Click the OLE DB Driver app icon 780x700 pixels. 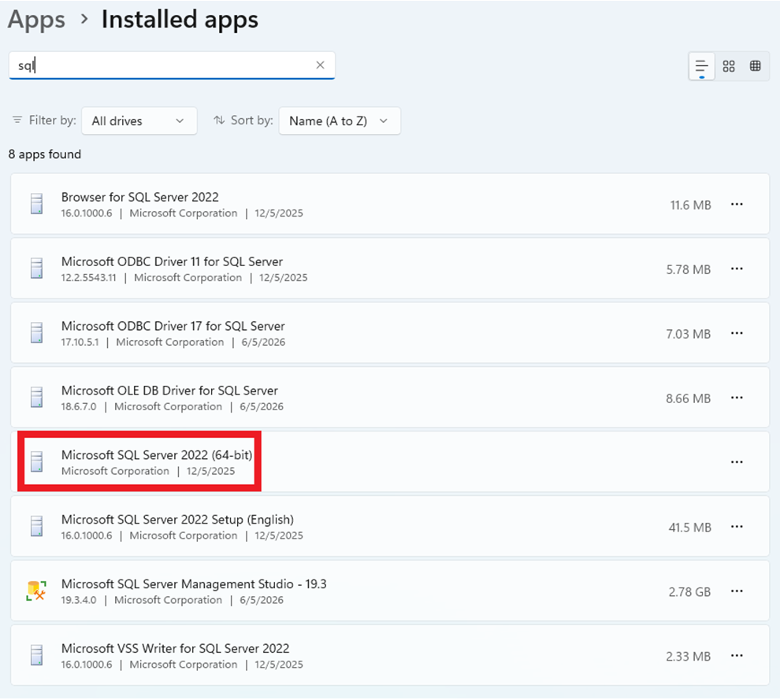pyautogui.click(x=37, y=397)
